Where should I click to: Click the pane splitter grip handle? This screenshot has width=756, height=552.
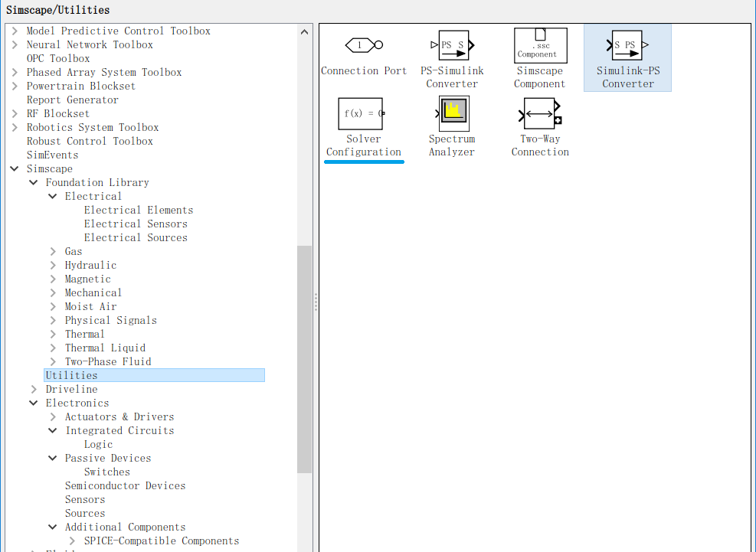coord(316,302)
